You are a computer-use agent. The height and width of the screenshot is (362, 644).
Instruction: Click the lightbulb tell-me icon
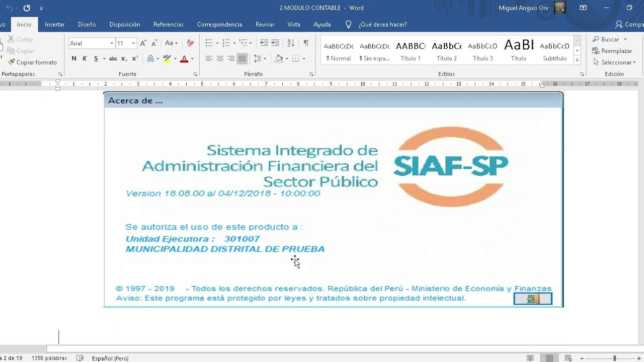348,24
